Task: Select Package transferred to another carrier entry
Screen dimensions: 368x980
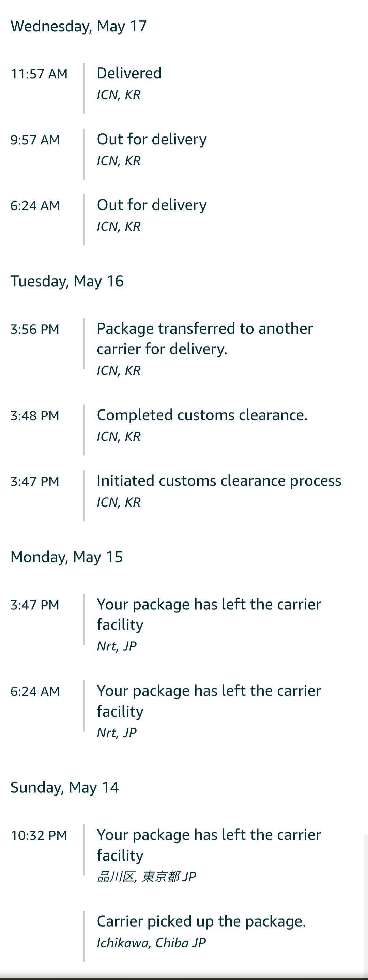Action: coord(204,338)
